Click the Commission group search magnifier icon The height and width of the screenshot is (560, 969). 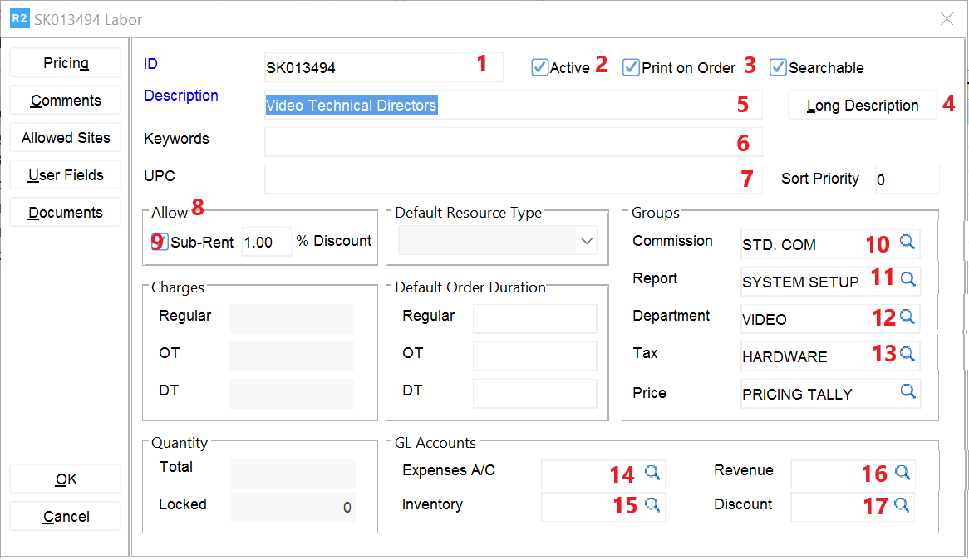[908, 242]
